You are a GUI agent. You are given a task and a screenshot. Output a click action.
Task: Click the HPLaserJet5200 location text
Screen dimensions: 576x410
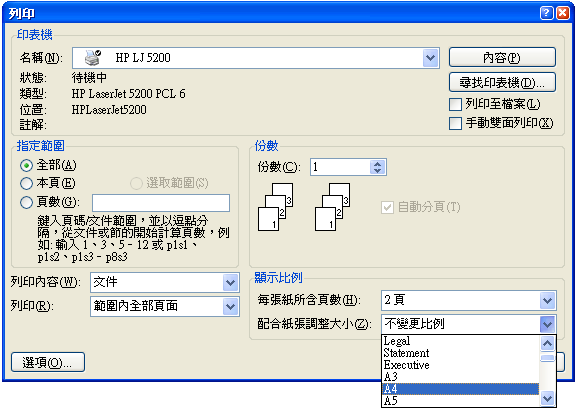(109, 110)
